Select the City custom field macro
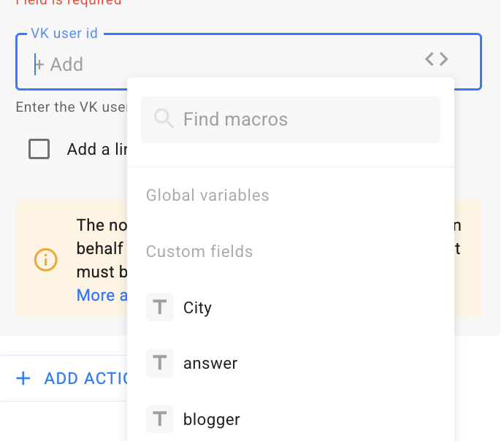The height and width of the screenshot is (441, 504). [197, 307]
